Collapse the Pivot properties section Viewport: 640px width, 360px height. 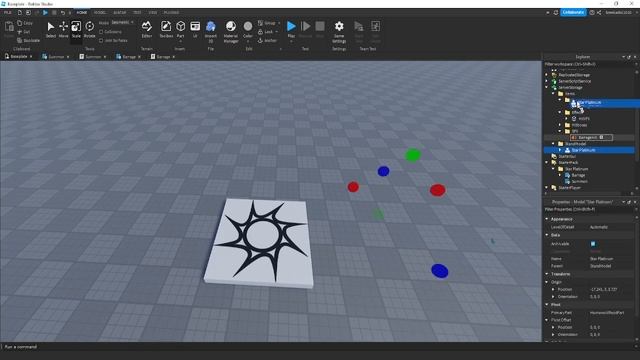[547, 304]
